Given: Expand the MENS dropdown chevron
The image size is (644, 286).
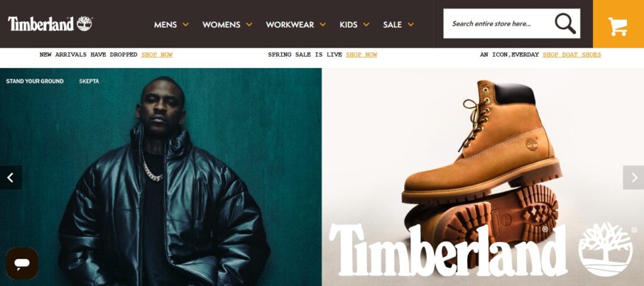Looking at the screenshot, I should [x=186, y=25].
